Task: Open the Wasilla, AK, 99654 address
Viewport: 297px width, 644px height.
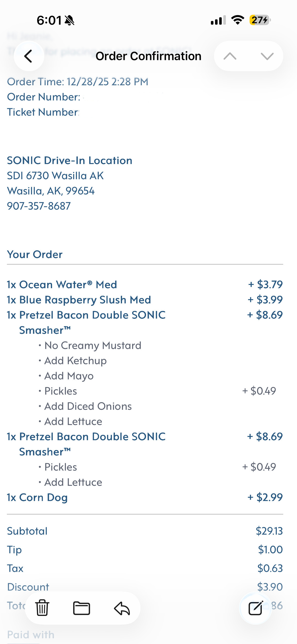Action: [51, 191]
